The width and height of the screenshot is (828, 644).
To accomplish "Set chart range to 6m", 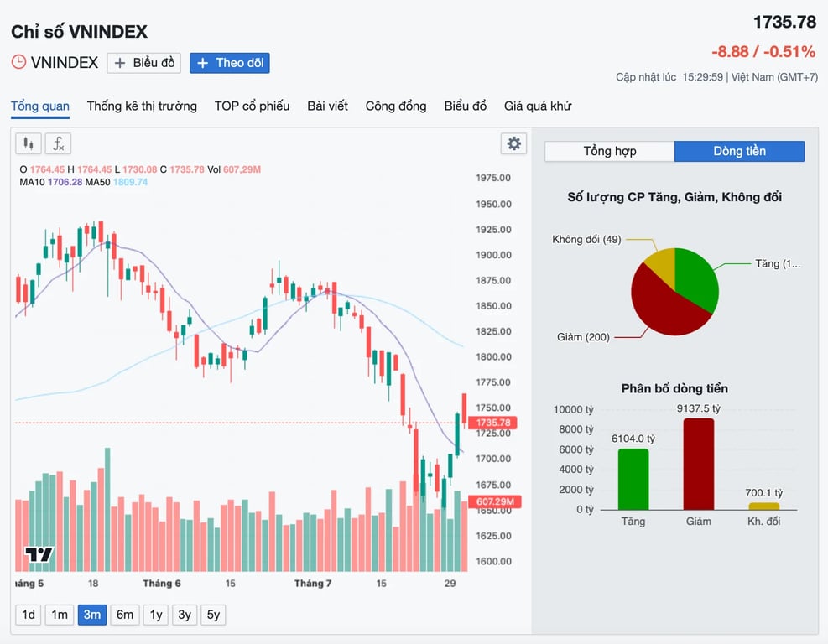I will coord(125,615).
